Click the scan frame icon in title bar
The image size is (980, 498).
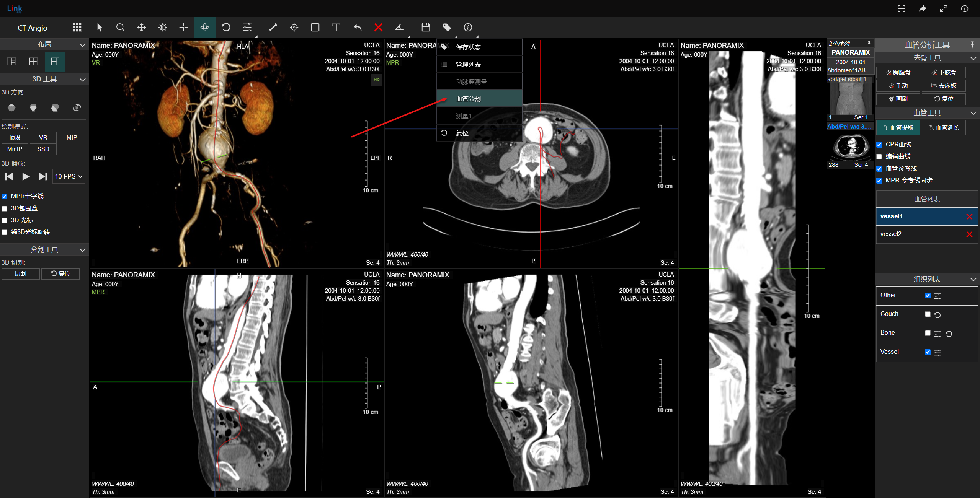point(902,8)
